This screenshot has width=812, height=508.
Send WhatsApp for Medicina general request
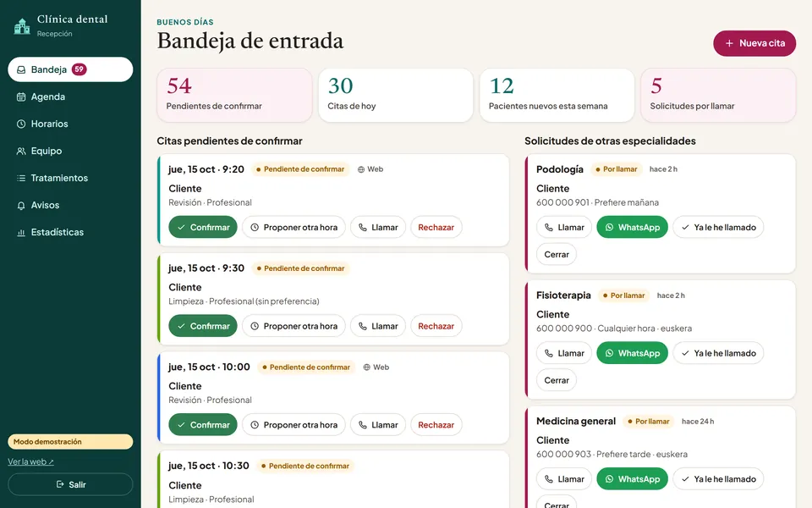tap(633, 479)
